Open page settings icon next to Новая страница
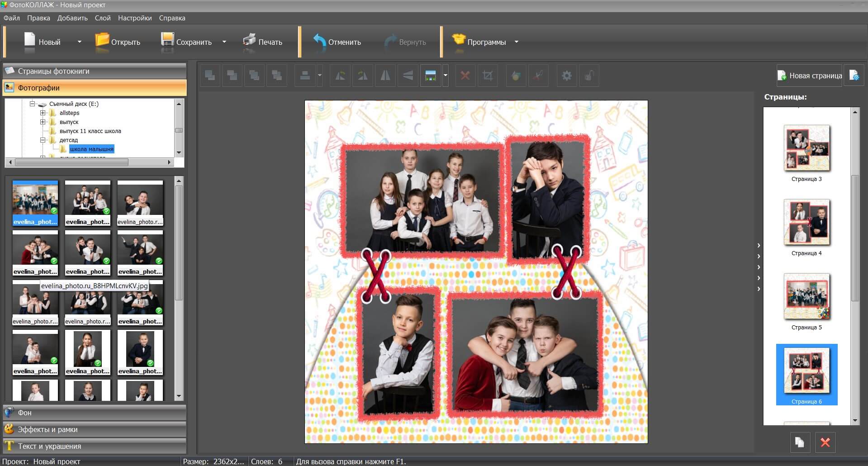Viewport: 868px width, 466px height. pyautogui.click(x=854, y=76)
